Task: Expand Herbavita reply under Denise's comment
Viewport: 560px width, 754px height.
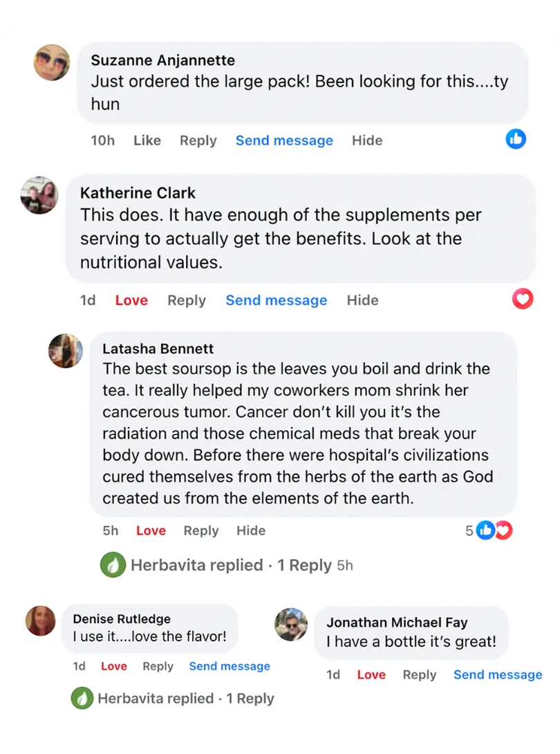Action: click(185, 698)
